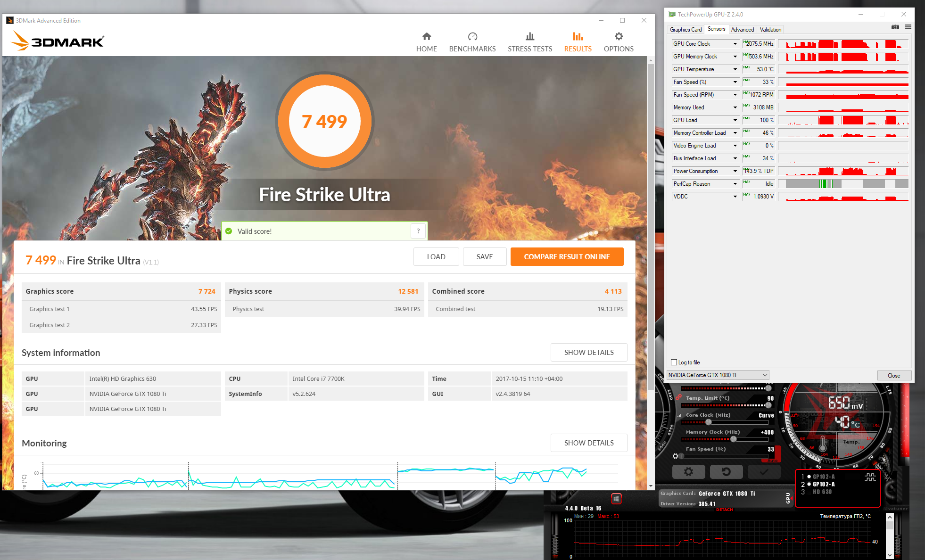
Task: Expand PerfCap Reason sensor dropdown
Action: point(735,184)
